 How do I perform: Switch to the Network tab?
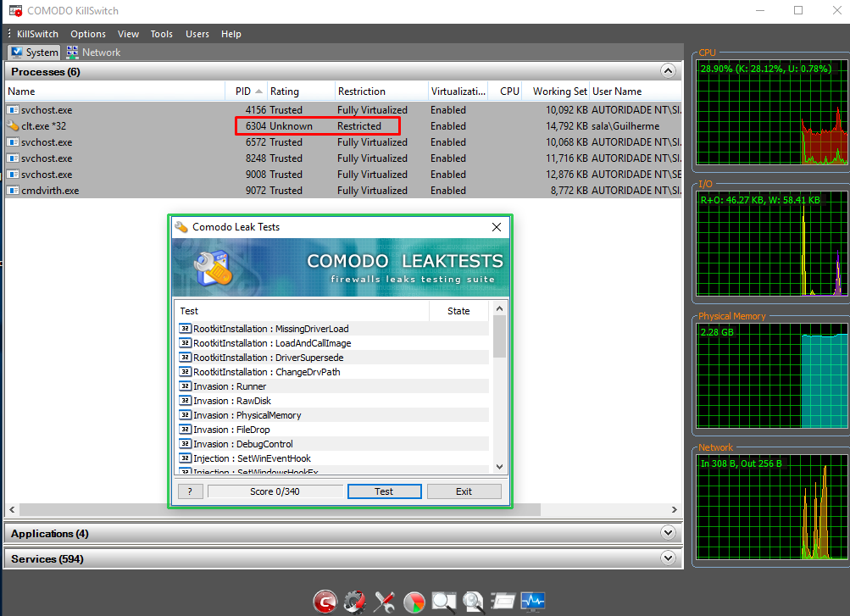click(93, 52)
